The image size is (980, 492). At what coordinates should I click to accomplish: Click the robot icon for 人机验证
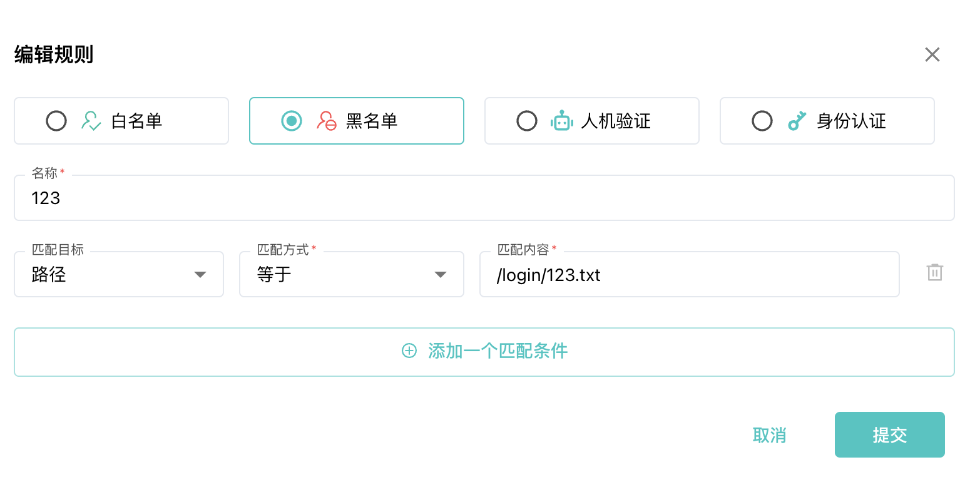(x=562, y=121)
